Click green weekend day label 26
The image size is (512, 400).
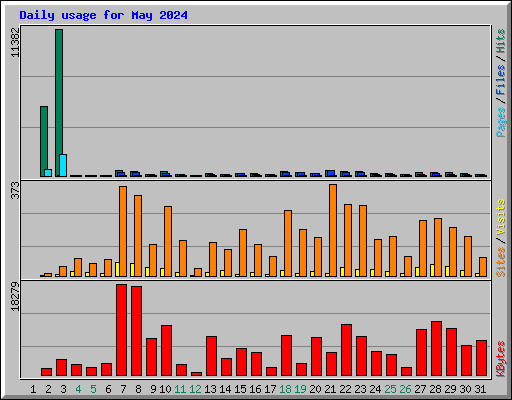(x=405, y=389)
